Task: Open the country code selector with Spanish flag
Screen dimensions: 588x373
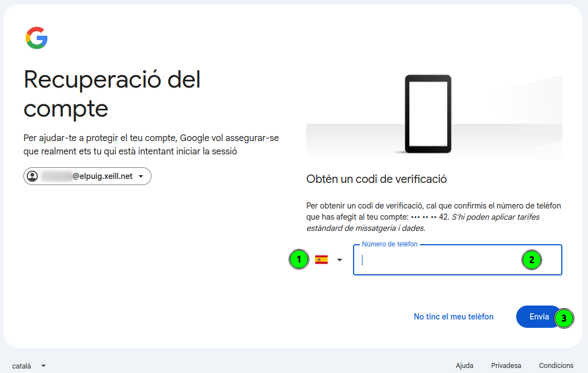Action: tap(329, 260)
